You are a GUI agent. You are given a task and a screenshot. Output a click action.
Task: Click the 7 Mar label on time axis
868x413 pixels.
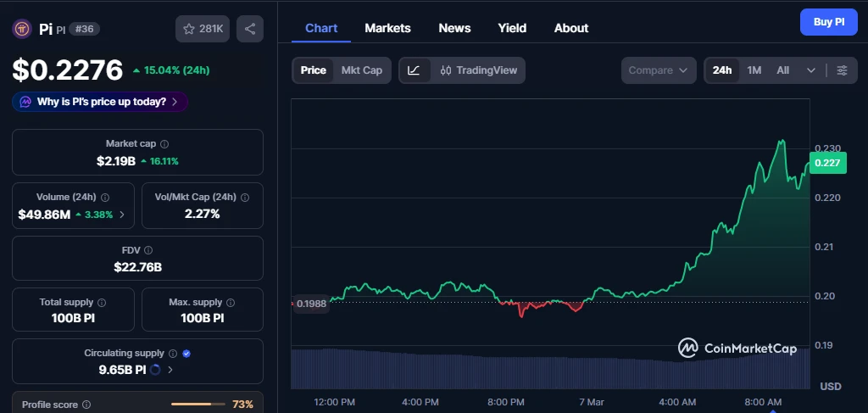[x=592, y=402]
